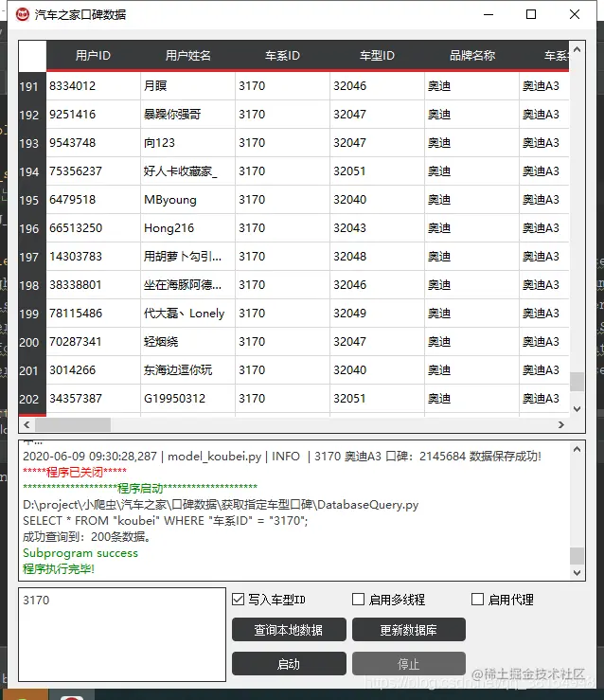Click cell with user ID 8334012

(x=93, y=86)
